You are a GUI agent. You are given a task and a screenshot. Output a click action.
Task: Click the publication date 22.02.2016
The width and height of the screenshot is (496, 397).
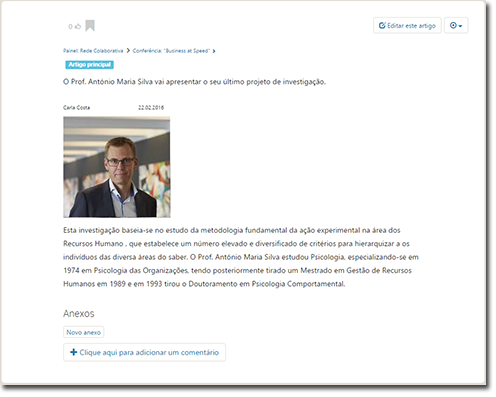point(151,107)
